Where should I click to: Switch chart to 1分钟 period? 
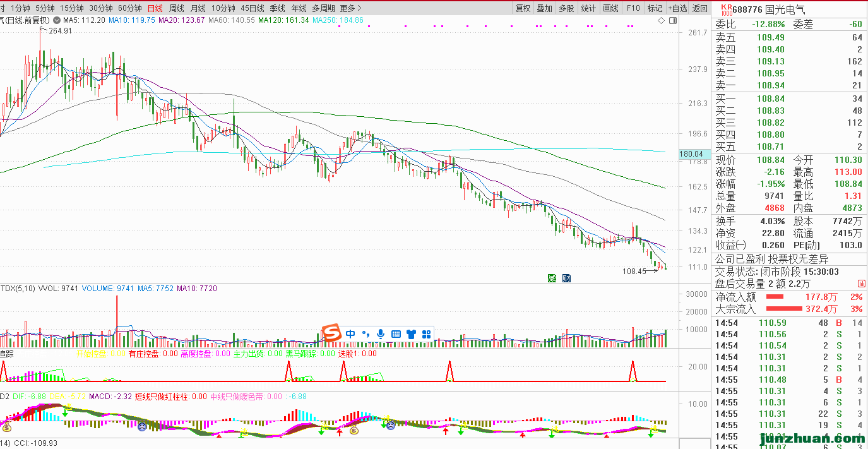[x=20, y=8]
